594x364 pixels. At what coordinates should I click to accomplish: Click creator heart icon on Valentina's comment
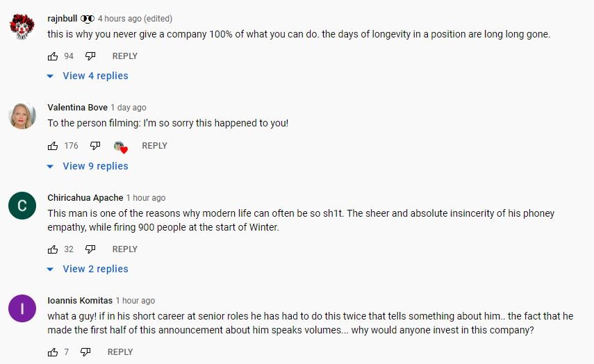click(x=120, y=147)
